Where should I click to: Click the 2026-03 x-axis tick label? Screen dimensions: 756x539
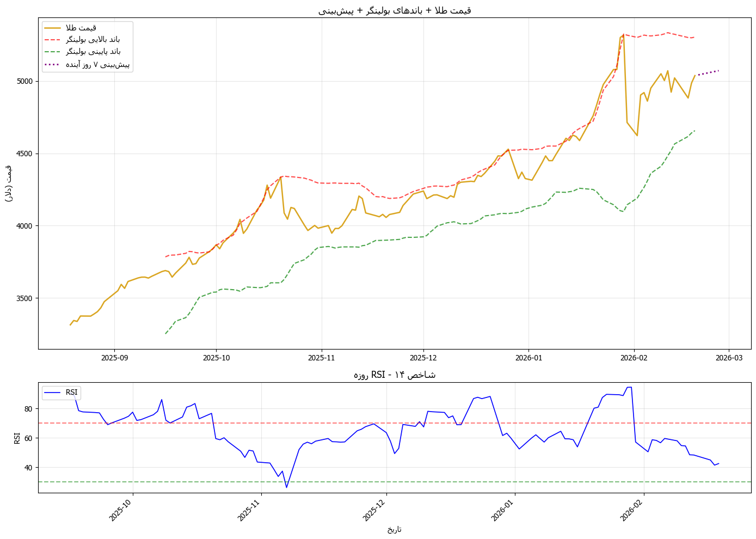tap(729, 358)
